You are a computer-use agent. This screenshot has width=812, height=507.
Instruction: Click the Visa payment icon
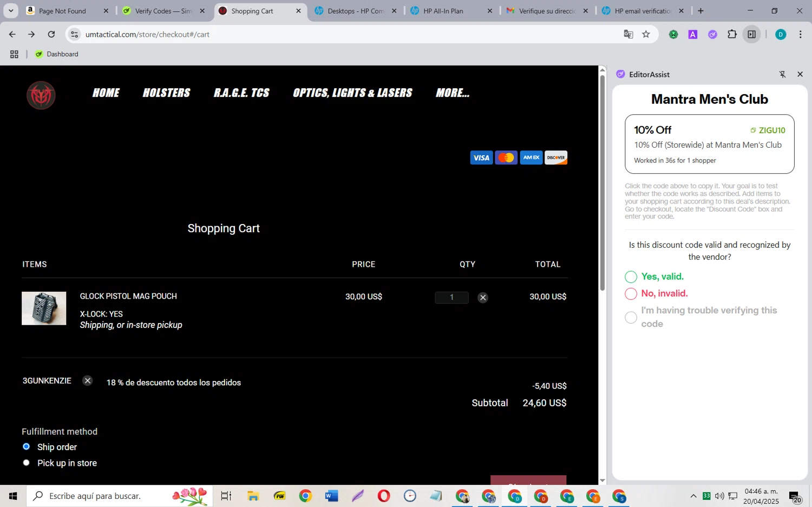coord(481,157)
